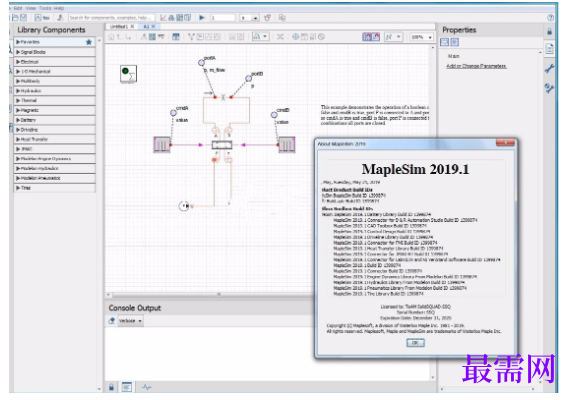The image size is (574, 400).
Task: Click the star icon next to Favorites
Action: pyautogui.click(x=89, y=42)
